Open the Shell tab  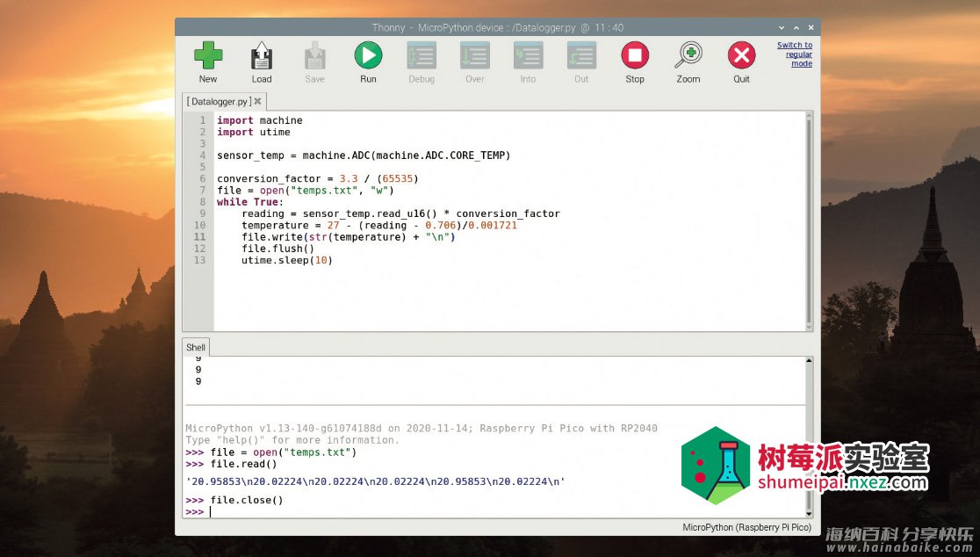click(x=196, y=348)
